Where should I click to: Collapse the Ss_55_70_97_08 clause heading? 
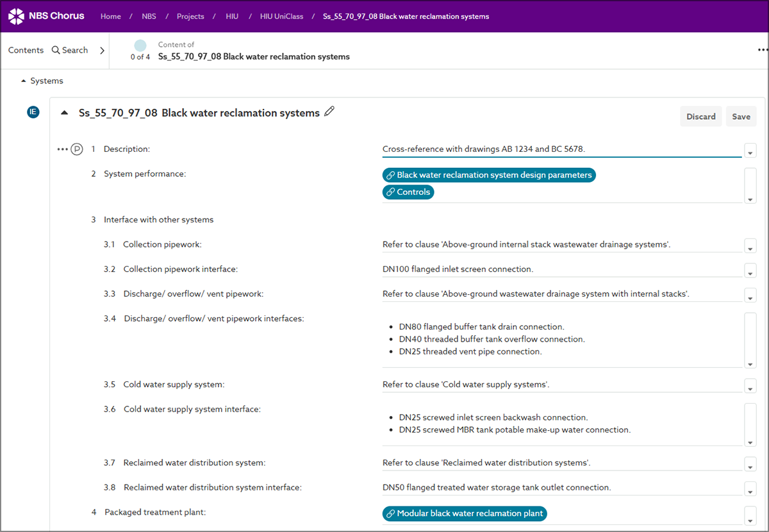(64, 113)
